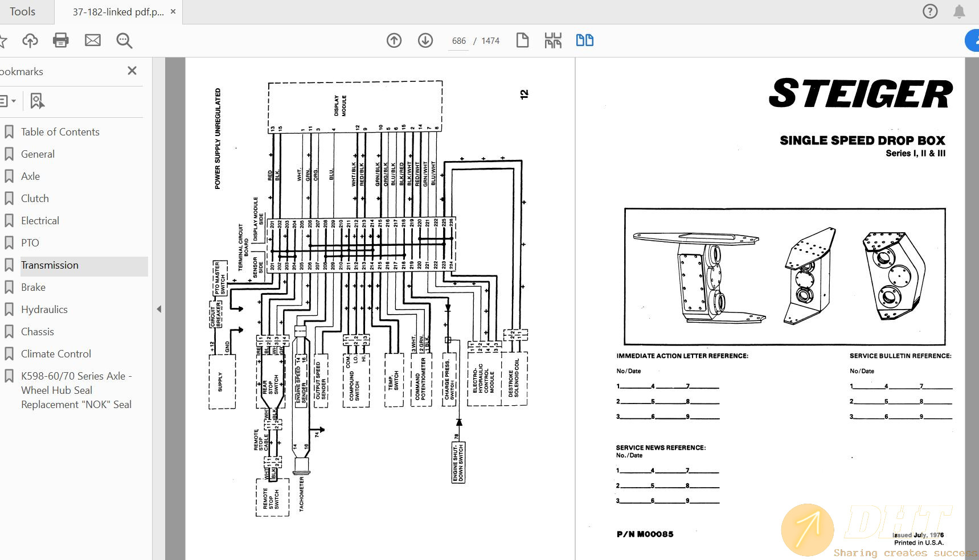The height and width of the screenshot is (560, 979).
Task: Go to next page arrow
Action: pyautogui.click(x=425, y=40)
